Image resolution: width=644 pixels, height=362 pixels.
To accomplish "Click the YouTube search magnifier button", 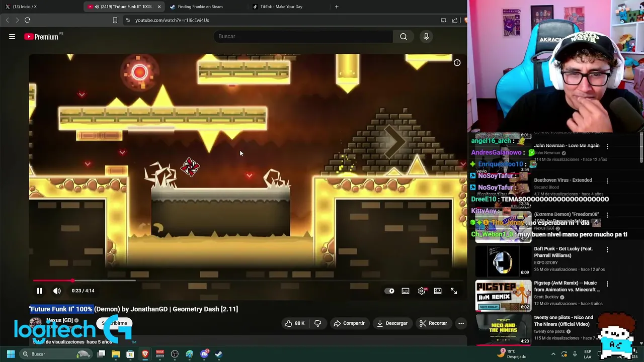I will click(404, 36).
